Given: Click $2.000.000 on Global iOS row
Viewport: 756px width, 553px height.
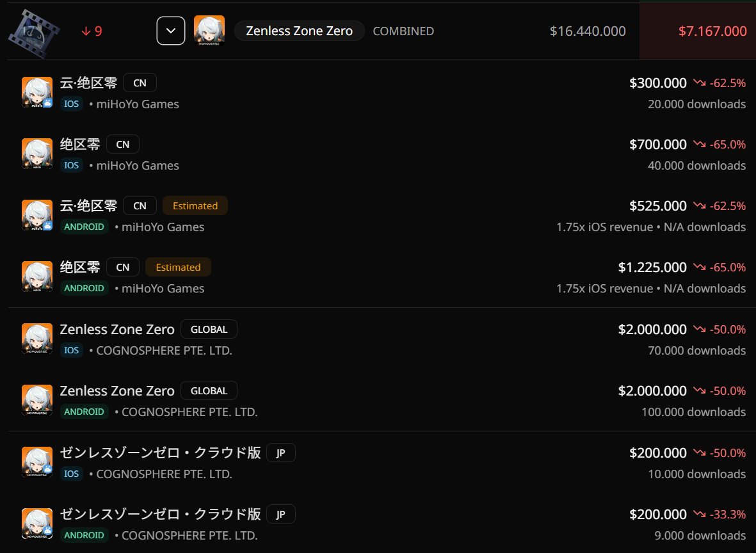Looking at the screenshot, I should coord(652,329).
